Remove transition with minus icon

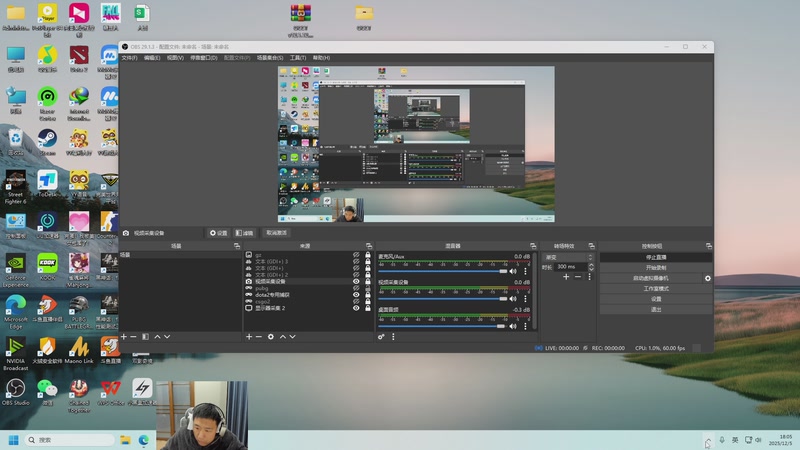pyautogui.click(x=578, y=277)
